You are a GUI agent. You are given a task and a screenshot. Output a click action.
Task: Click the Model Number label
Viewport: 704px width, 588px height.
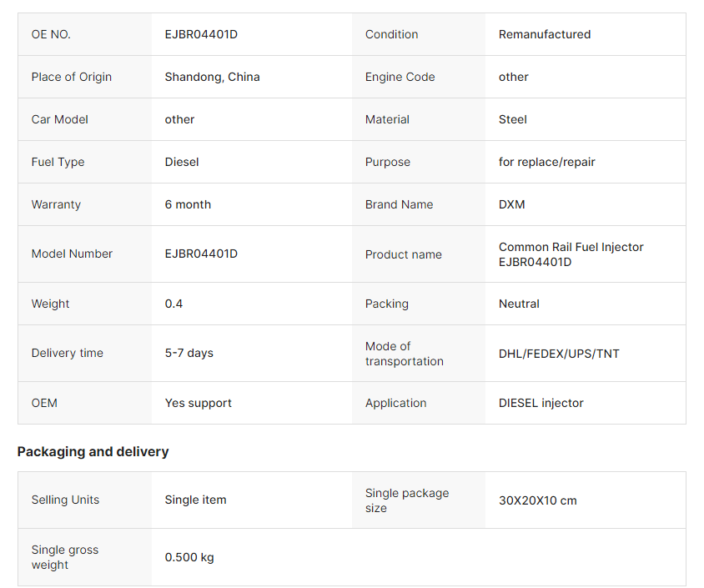coord(72,254)
